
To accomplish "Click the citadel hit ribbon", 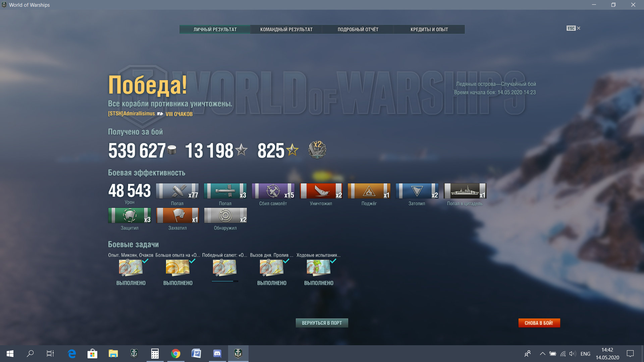I will click(x=465, y=191).
